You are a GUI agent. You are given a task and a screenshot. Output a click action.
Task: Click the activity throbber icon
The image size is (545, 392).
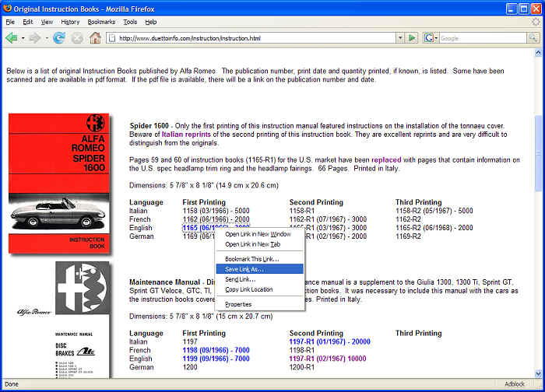536,22
